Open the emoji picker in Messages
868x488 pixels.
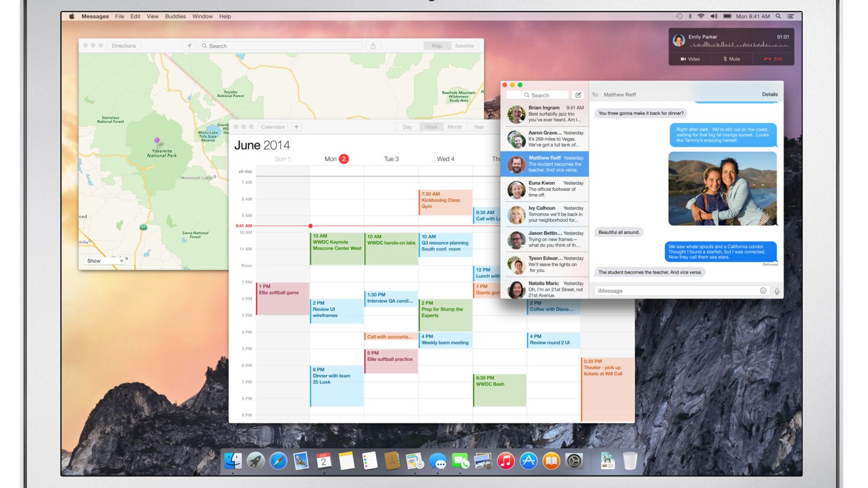click(x=763, y=290)
